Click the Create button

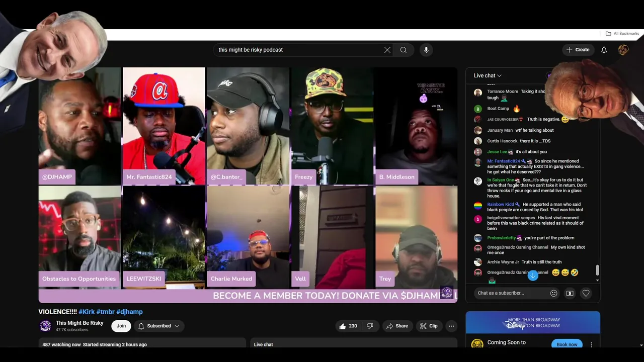point(578,50)
